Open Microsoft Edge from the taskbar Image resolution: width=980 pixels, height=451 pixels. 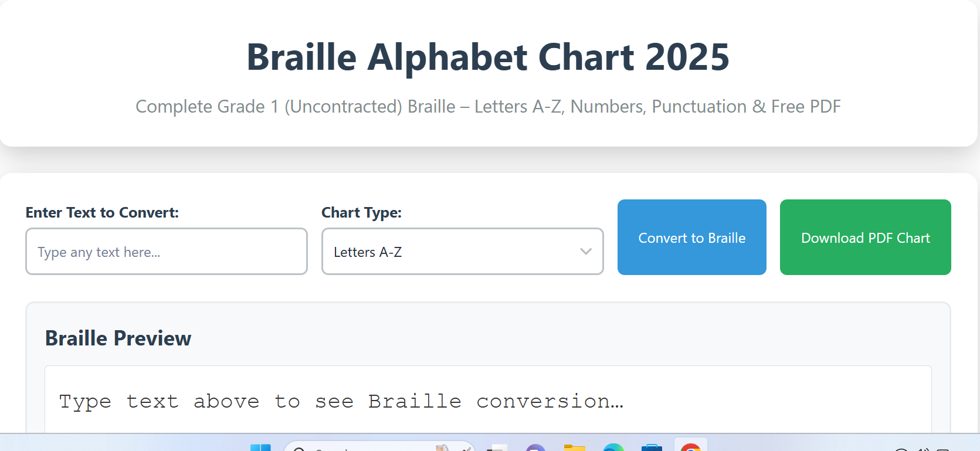613,449
